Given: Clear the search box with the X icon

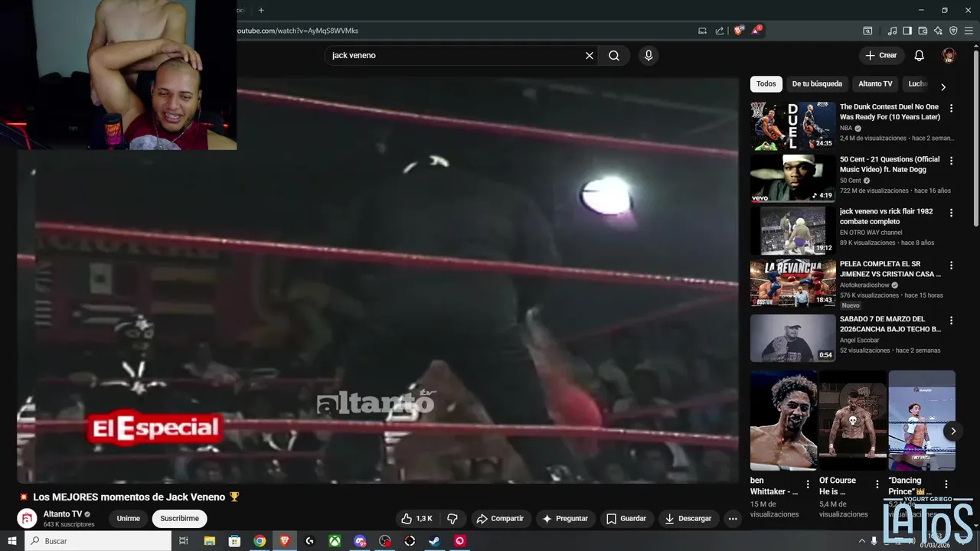Looking at the screenshot, I should pos(590,56).
